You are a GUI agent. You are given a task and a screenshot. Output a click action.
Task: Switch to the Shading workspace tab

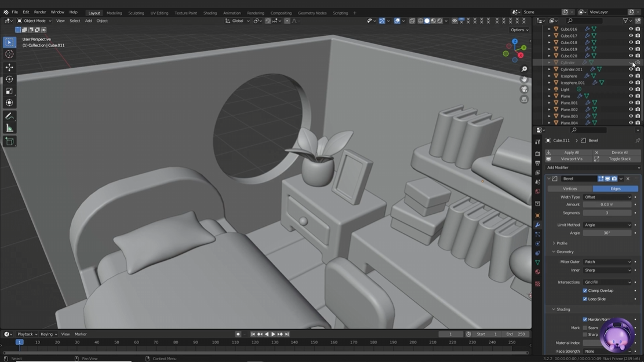(x=210, y=13)
